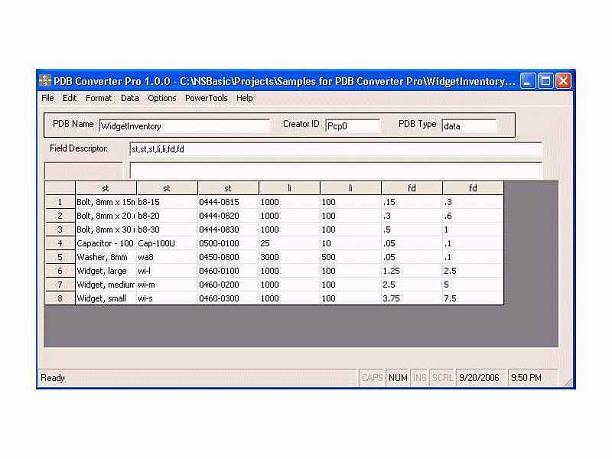612x459 pixels.
Task: Select row header 7
Action: coord(60,285)
